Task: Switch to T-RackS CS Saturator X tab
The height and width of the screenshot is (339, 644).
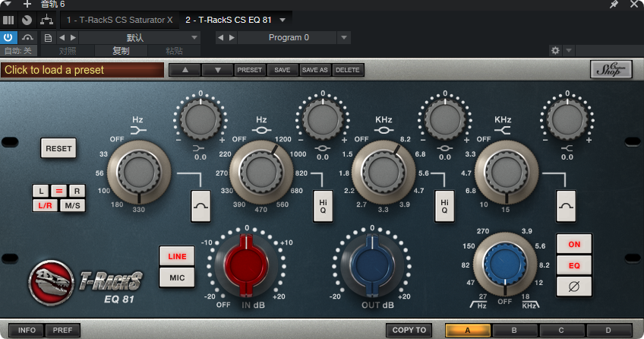Action: pos(119,20)
